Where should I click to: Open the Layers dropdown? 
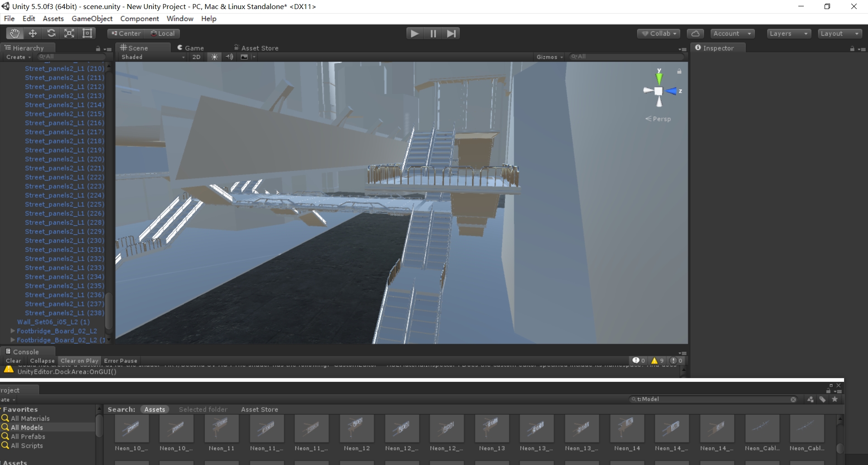(789, 33)
